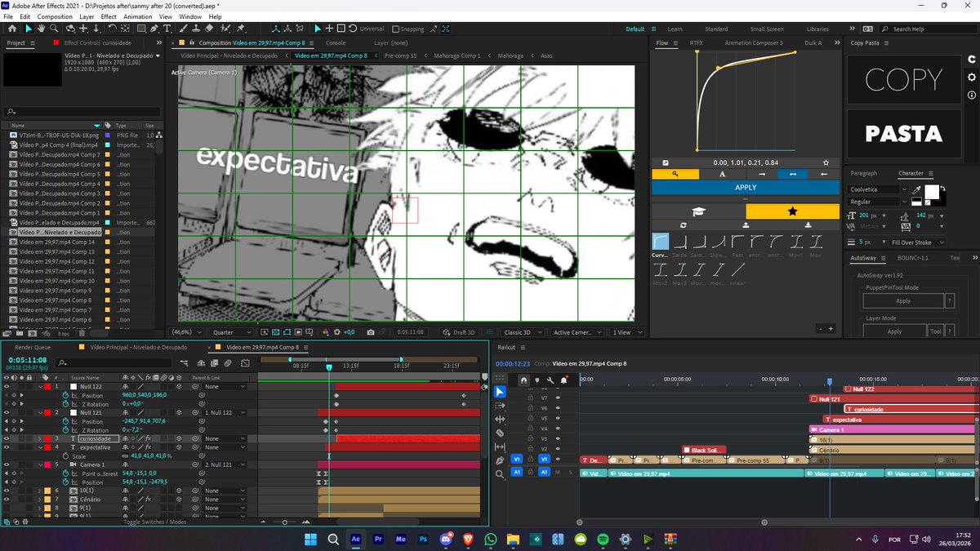Open Spotify from the taskbar

click(603, 540)
